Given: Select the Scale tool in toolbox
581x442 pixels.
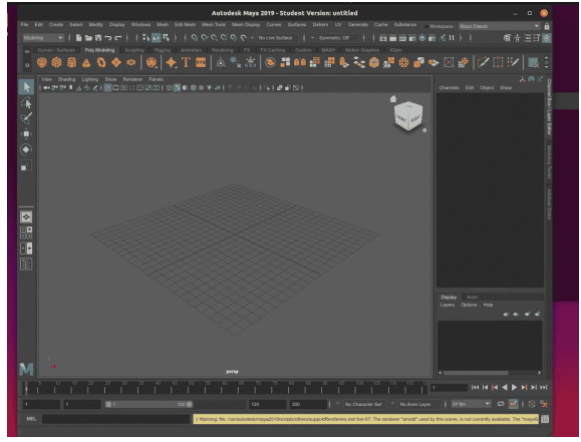Looking at the screenshot, I should coord(26,165).
